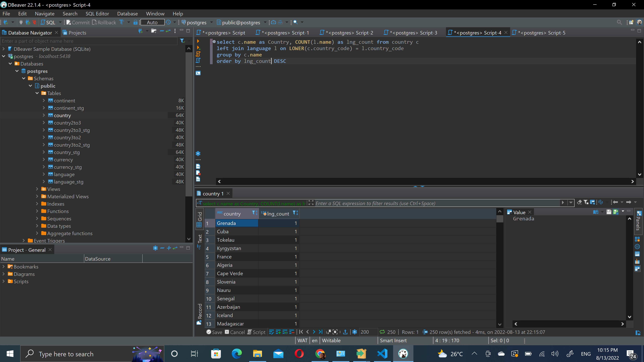The image size is (644, 362).
Task: Expand the country table node
Action: click(x=44, y=115)
